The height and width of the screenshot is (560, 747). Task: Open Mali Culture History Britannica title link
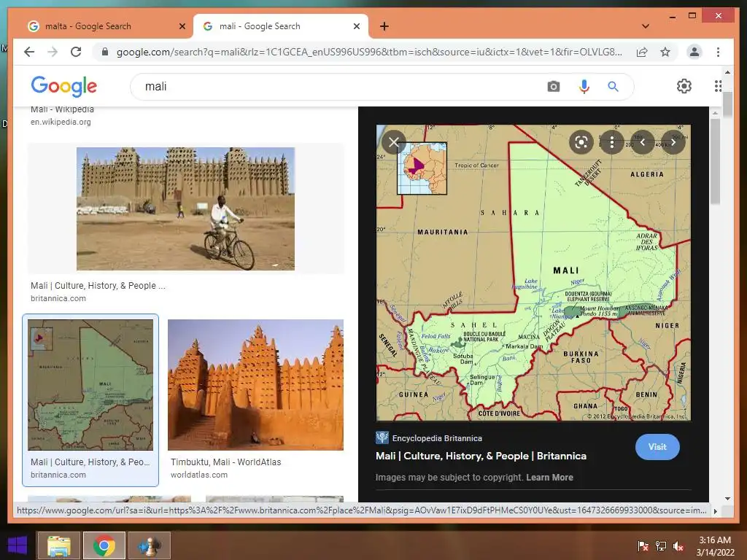(x=481, y=456)
